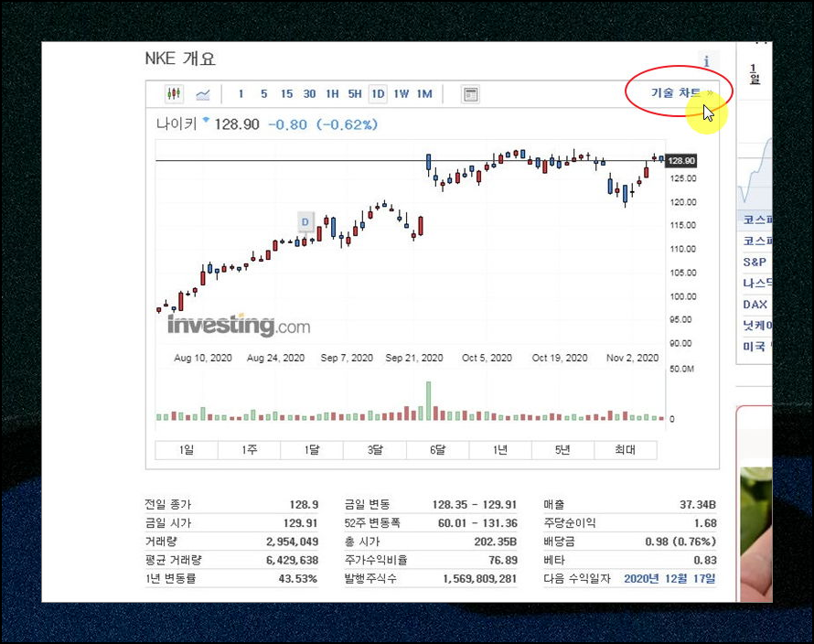Viewport: 814px width, 644px height.
Task: Choose the 1일 time range
Action: click(187, 450)
